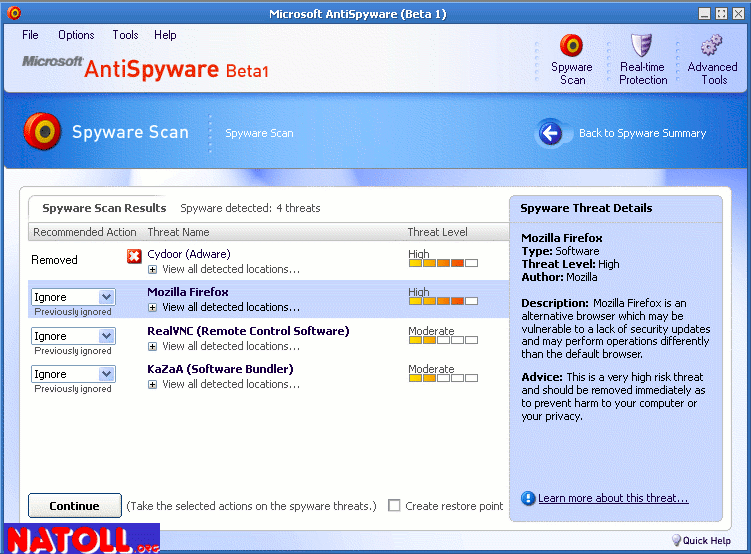Click Author: Mozilla in threat details
Image resolution: width=751 pixels, height=554 pixels.
click(559, 277)
